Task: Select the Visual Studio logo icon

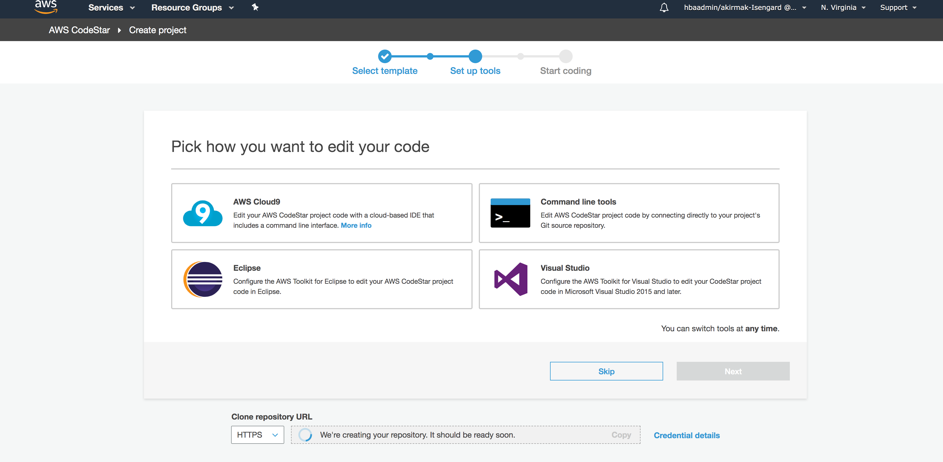Action: click(511, 279)
